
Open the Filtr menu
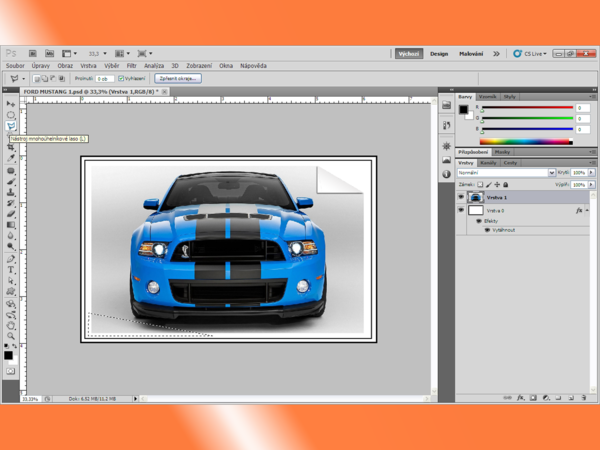[132, 65]
